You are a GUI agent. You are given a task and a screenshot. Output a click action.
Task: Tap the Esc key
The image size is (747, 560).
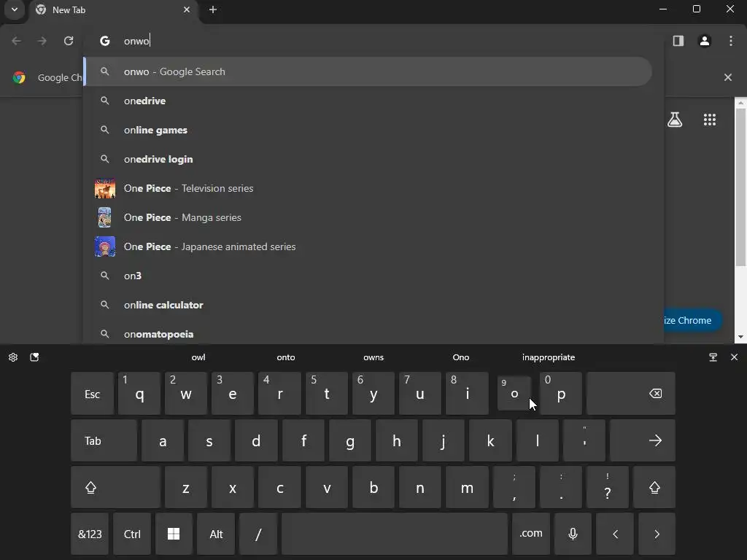(x=93, y=394)
